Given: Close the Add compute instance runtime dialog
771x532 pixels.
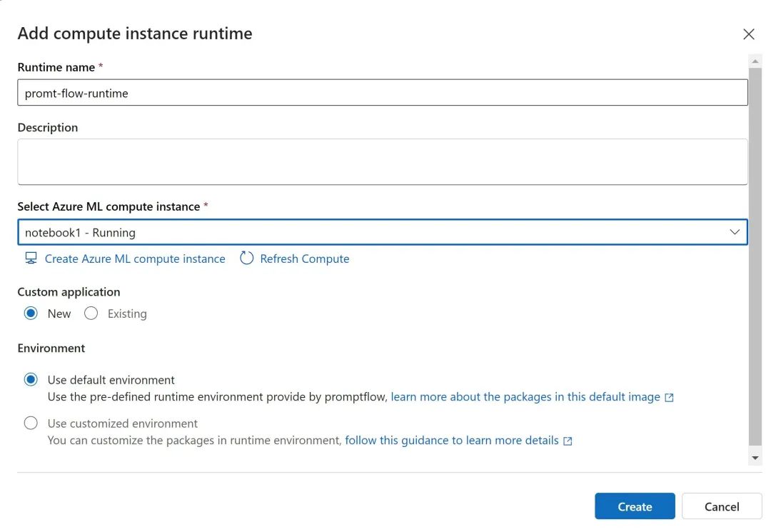Looking at the screenshot, I should [749, 34].
